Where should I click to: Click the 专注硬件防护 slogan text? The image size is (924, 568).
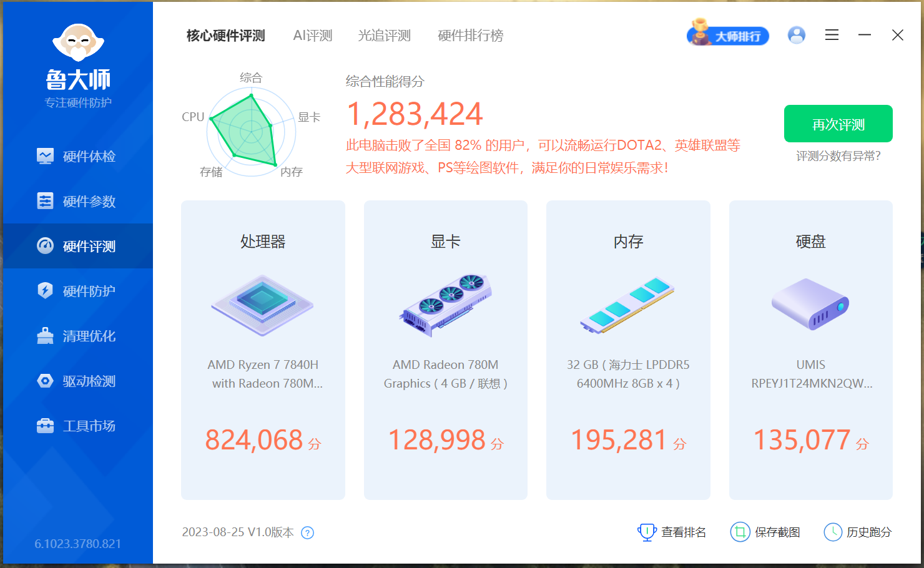[78, 102]
